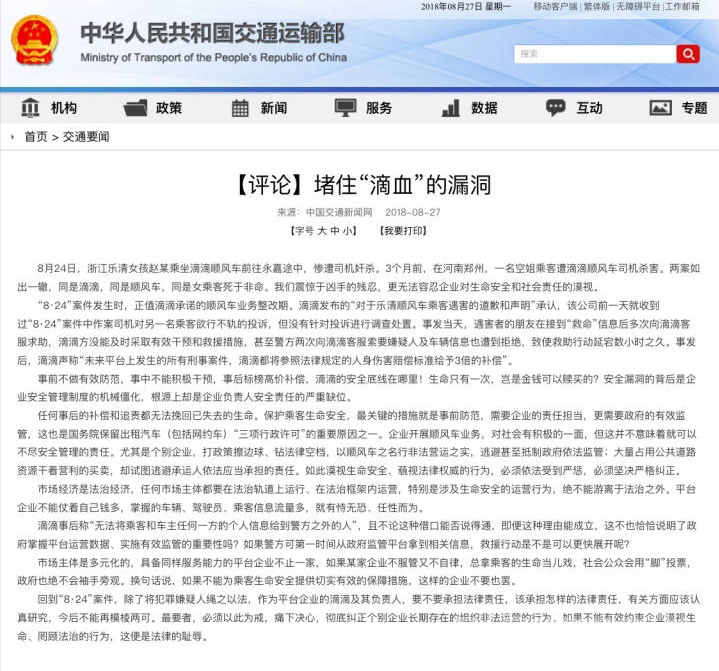Click the paragraph starting 事前不做有效防范
The height and width of the screenshot is (671, 719).
(357, 388)
